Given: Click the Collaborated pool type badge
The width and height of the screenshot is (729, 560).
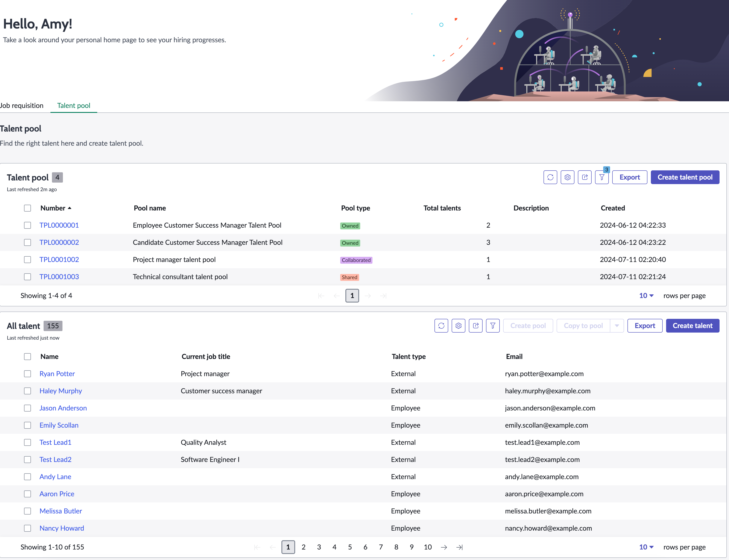Looking at the screenshot, I should pyautogui.click(x=356, y=260).
